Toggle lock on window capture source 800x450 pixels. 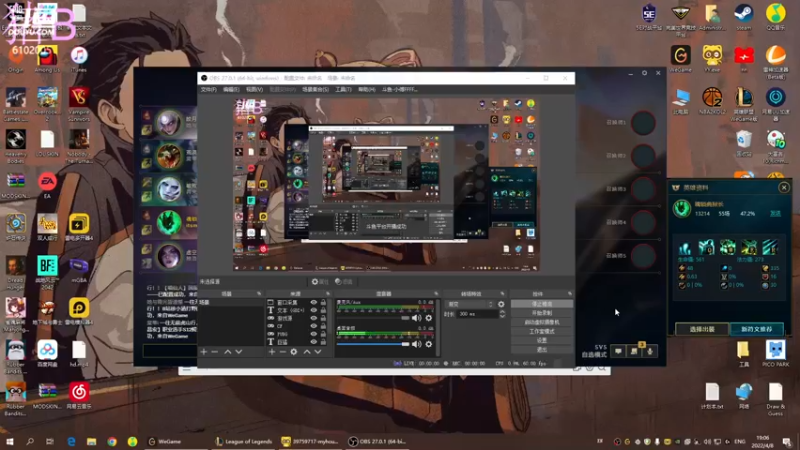tap(323, 303)
